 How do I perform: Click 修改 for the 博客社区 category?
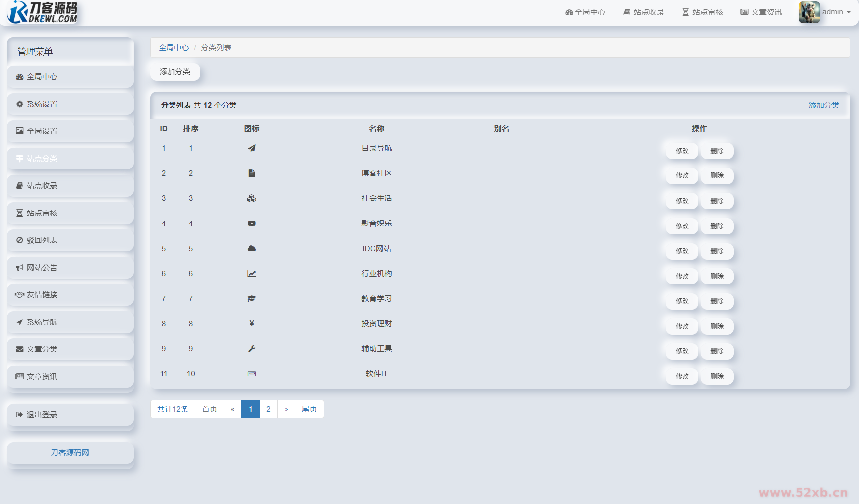click(682, 175)
